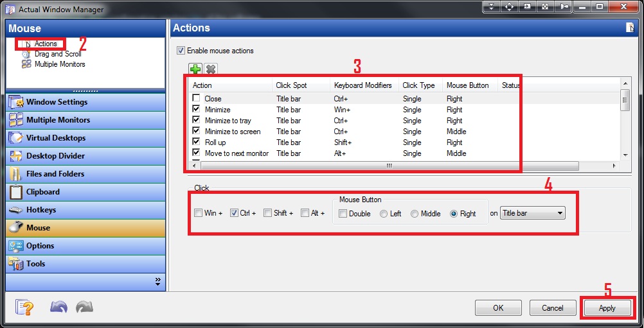Click the document icon in Actions header

[x=630, y=28]
